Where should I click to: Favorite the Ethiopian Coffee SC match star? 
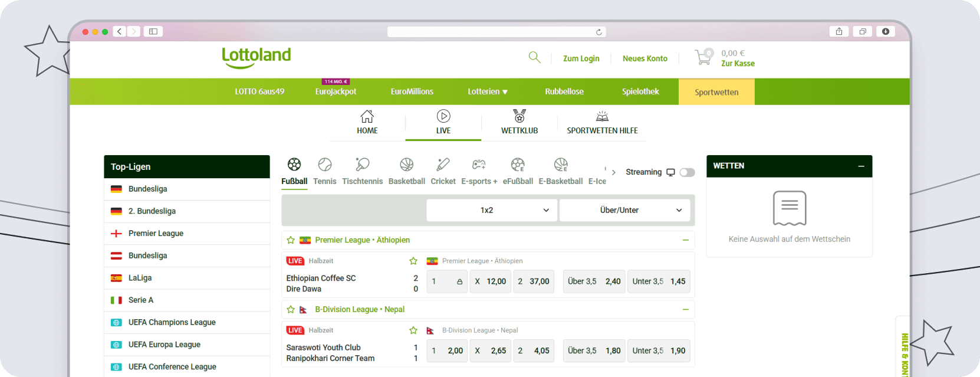(413, 261)
